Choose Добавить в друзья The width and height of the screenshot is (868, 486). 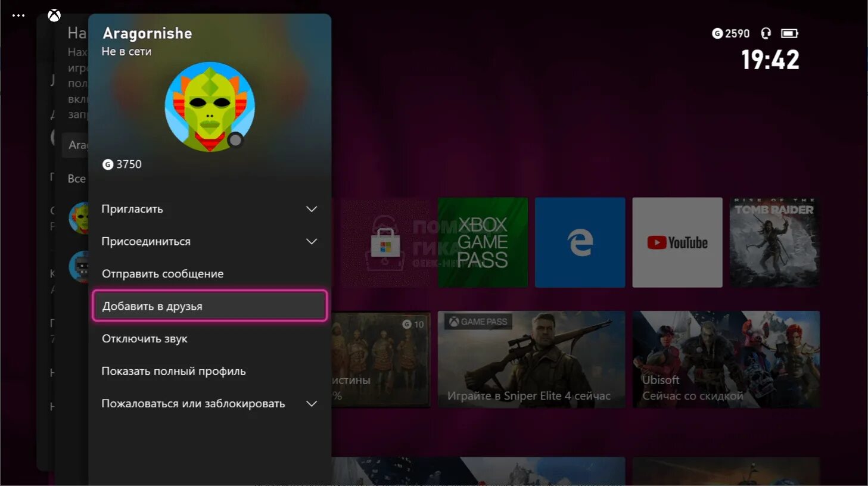pyautogui.click(x=210, y=306)
